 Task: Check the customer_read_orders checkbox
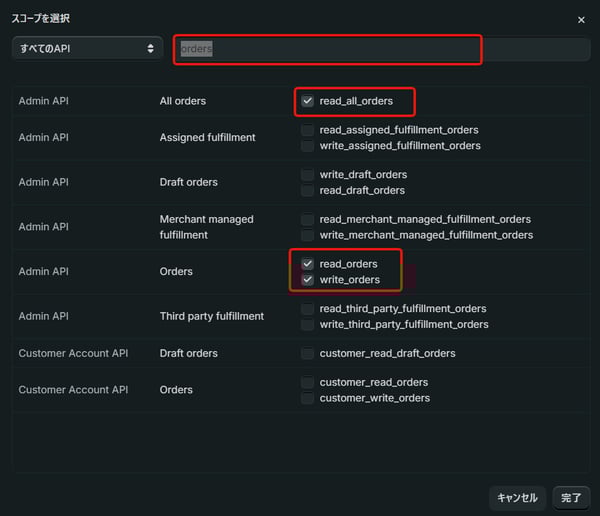[x=308, y=382]
